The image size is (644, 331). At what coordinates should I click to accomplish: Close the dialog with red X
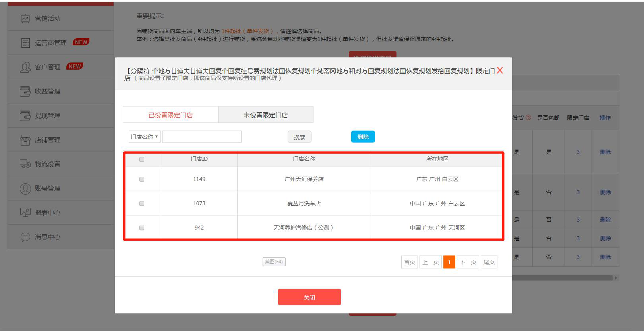pos(500,70)
